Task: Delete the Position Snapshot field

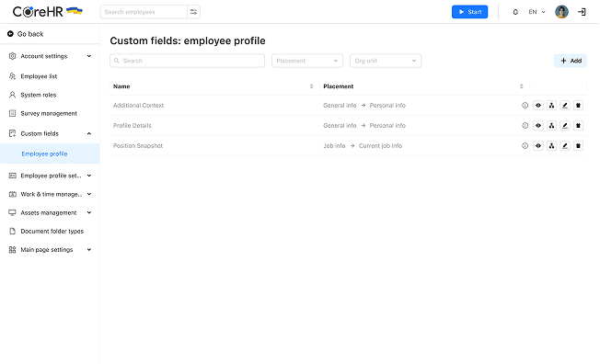Action: [x=578, y=145]
